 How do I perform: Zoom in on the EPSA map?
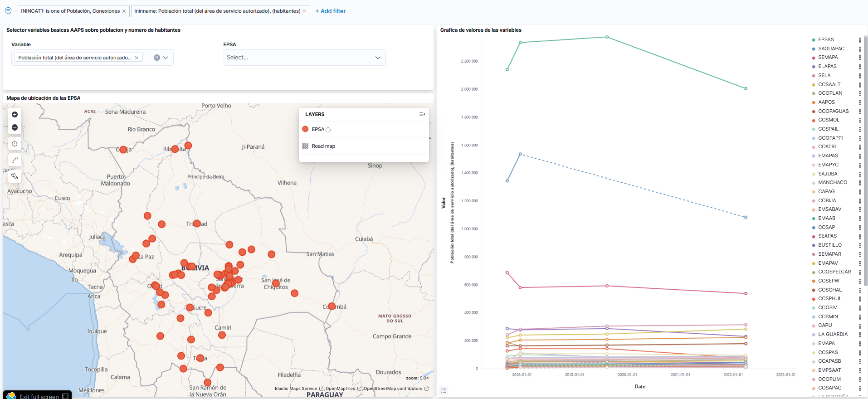pos(15,115)
